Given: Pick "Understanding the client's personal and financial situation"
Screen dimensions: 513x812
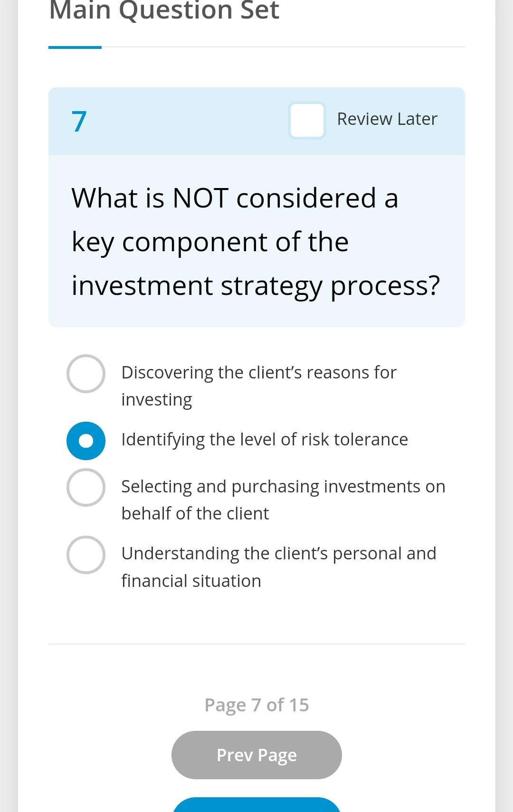Looking at the screenshot, I should [86, 554].
